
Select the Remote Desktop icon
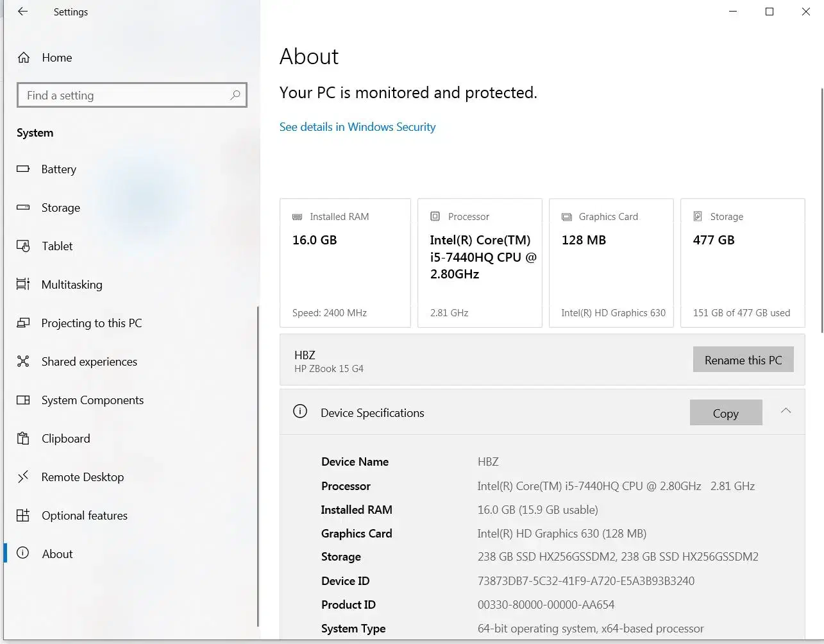coord(23,477)
